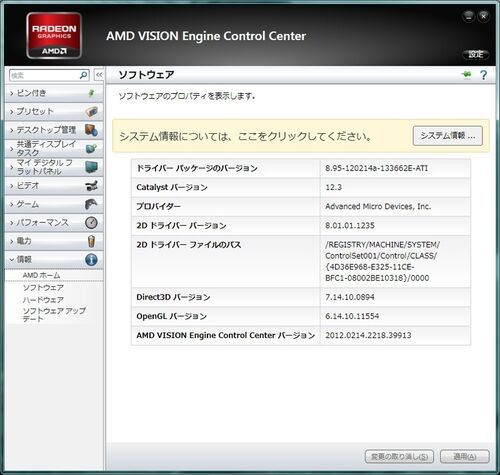
Task: Click the search magnifier icon
Action: [83, 75]
